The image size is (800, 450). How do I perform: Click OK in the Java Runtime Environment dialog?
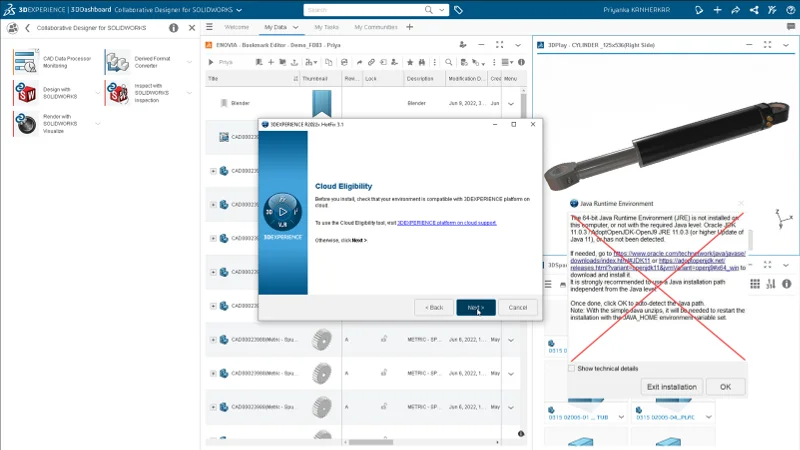click(726, 387)
